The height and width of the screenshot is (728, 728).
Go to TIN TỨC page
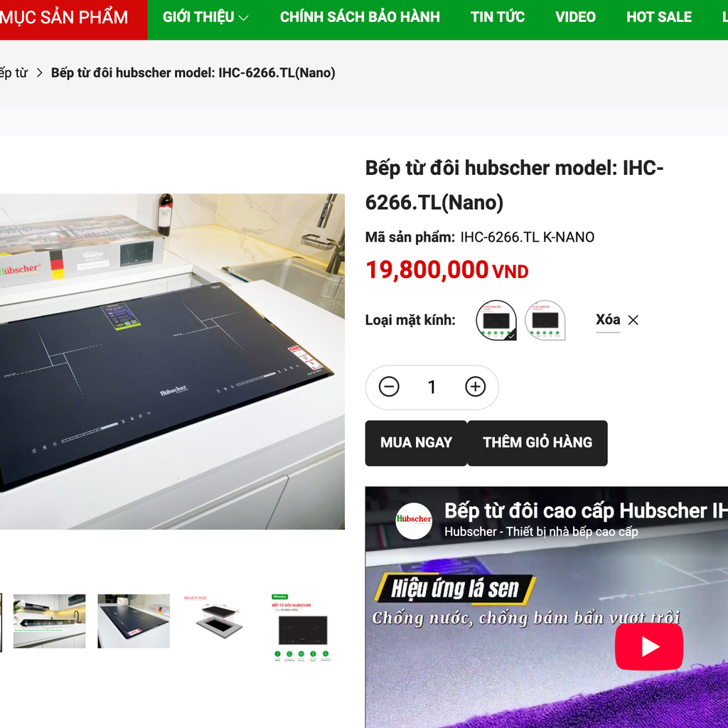[497, 17]
